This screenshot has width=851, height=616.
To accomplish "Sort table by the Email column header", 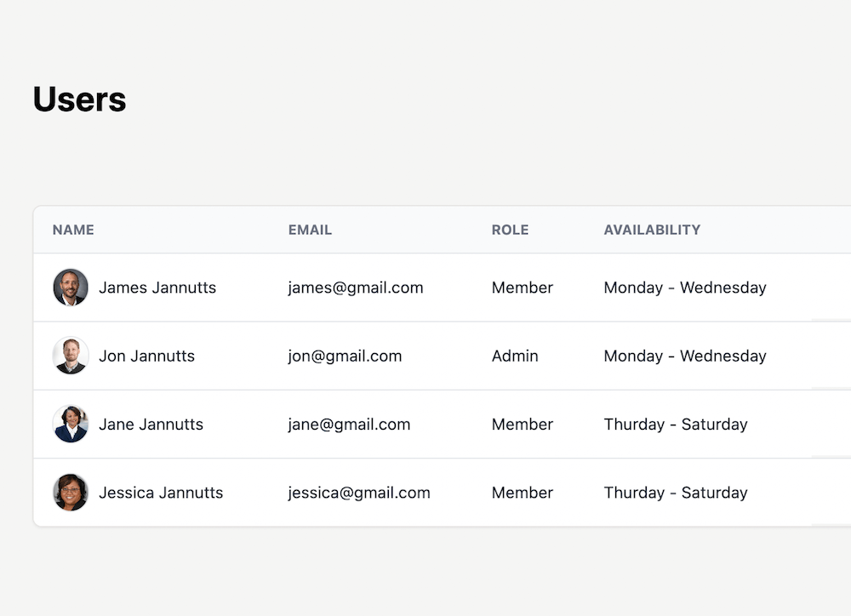I will 310,230.
